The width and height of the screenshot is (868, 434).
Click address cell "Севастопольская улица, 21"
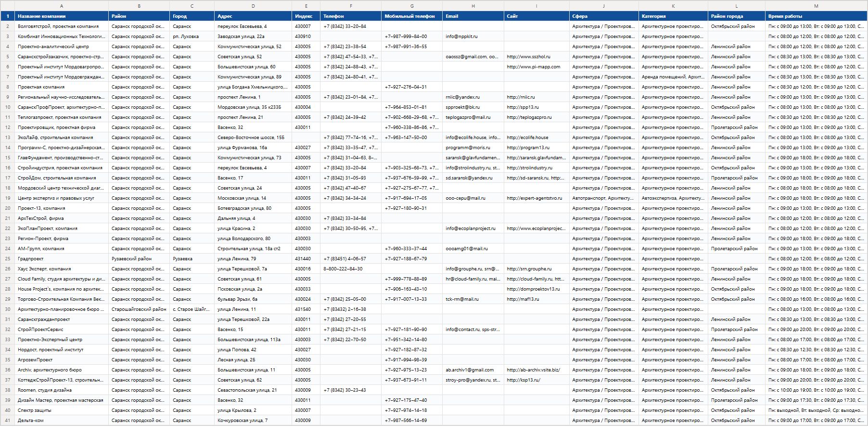tap(253, 390)
